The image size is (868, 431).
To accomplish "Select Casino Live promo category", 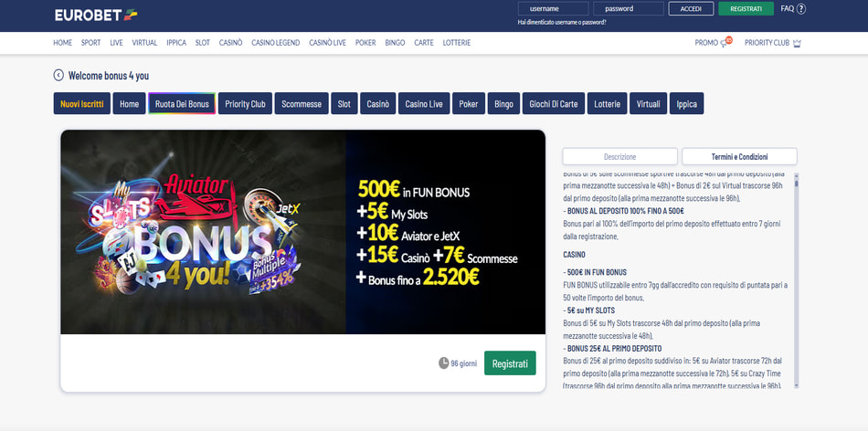I will pos(424,103).
